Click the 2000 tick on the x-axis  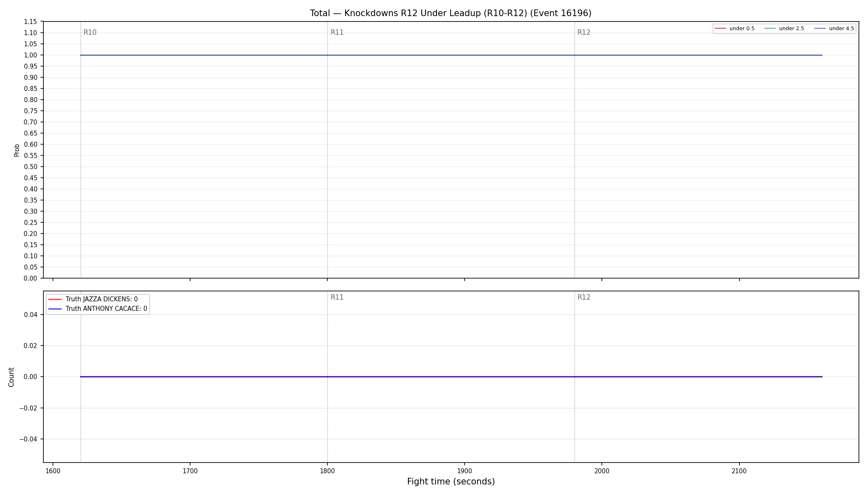[602, 471]
